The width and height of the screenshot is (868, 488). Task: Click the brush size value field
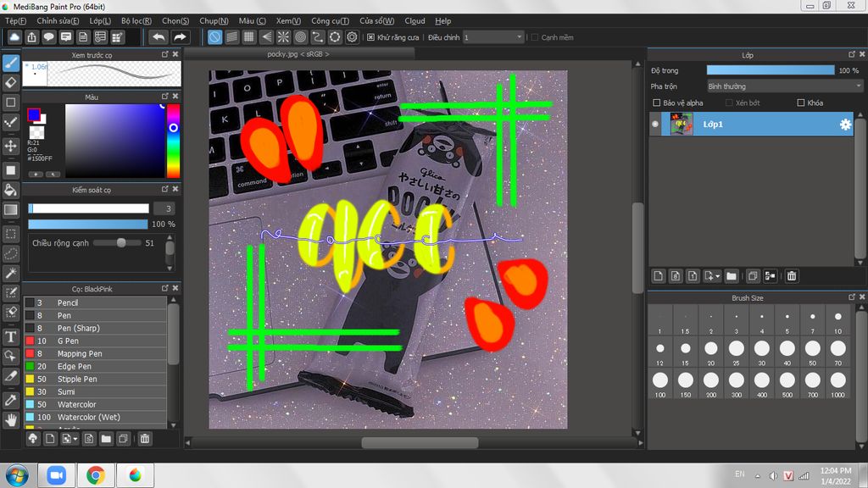(x=164, y=208)
